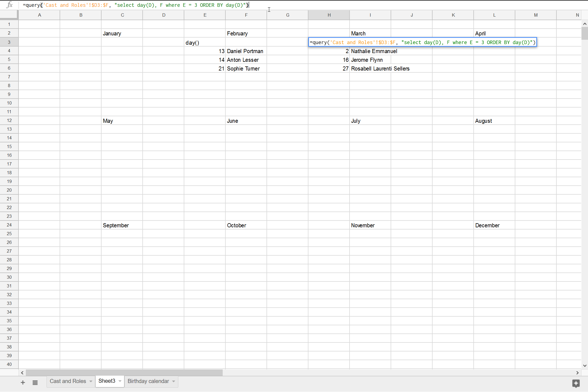Switch to the Birthday calendar sheet

pyautogui.click(x=148, y=381)
